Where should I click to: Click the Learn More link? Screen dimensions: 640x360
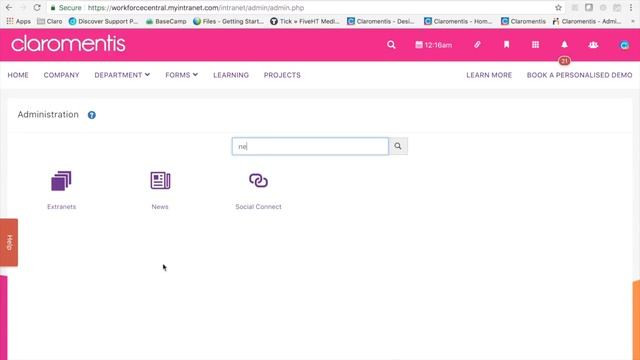click(489, 75)
